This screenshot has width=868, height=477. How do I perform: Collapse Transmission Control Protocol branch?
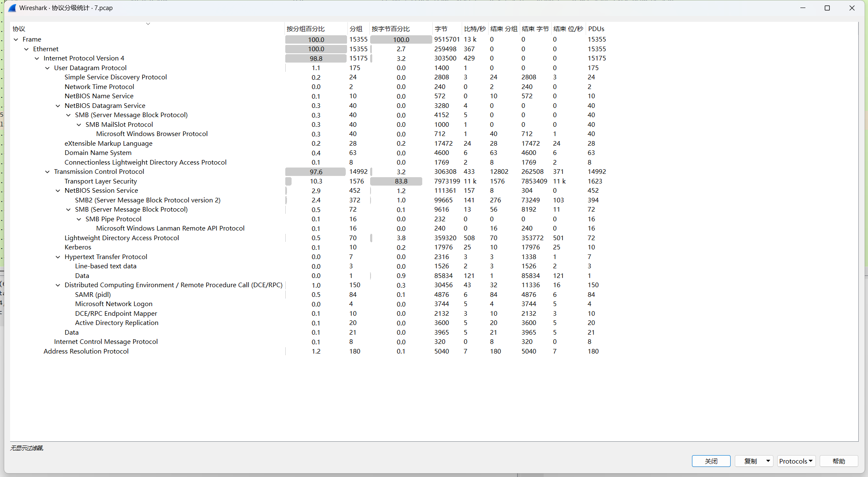[x=47, y=172]
